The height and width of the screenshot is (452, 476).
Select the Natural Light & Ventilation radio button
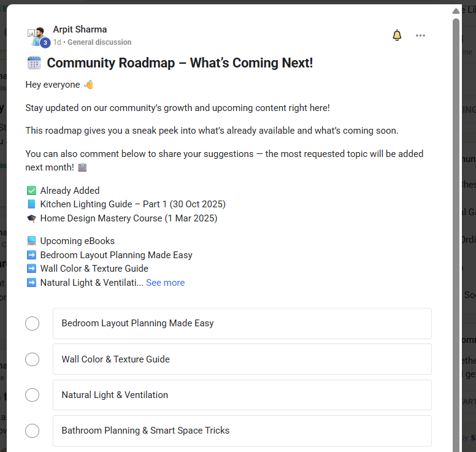point(33,395)
